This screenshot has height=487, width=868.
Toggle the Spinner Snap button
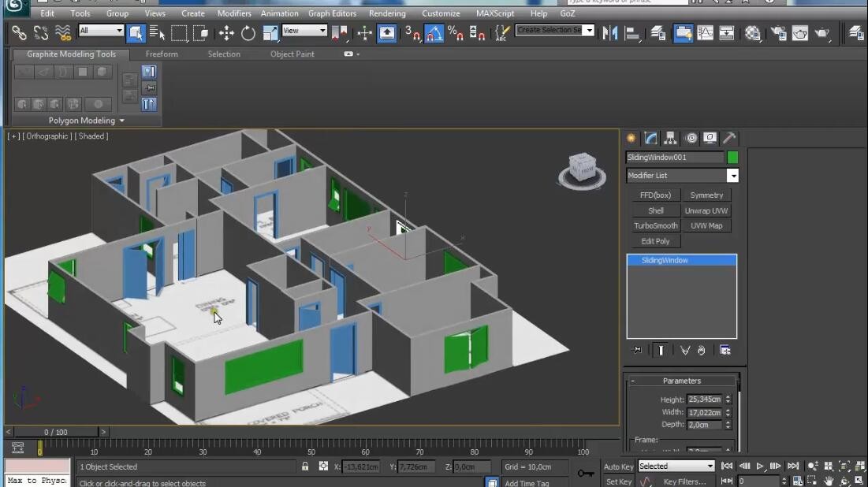(x=477, y=33)
